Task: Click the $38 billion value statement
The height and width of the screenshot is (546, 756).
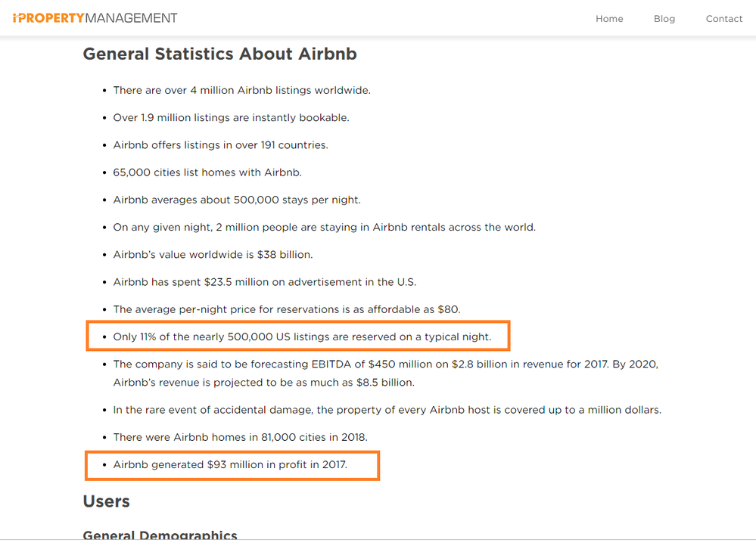Action: (x=213, y=255)
